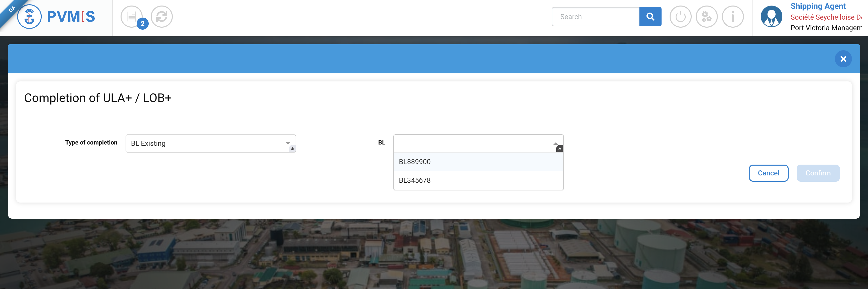Collapse the BL dropdown arrow
This screenshot has height=289, width=868.
[555, 143]
